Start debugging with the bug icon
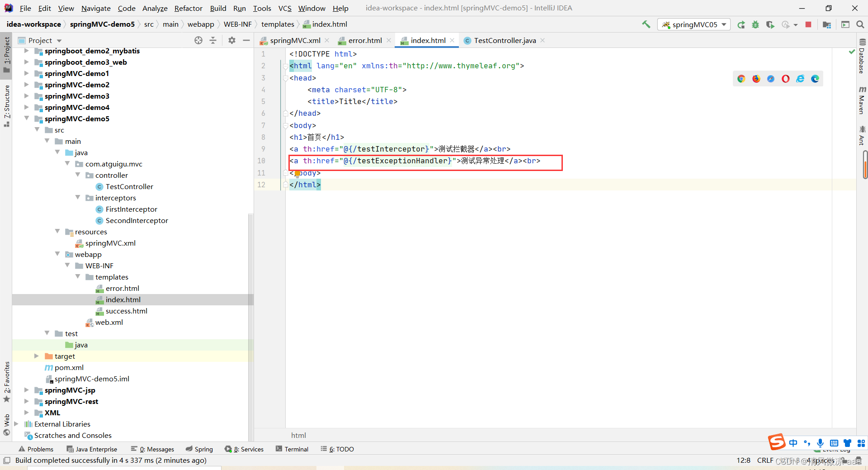This screenshot has height=470, width=868. [755, 24]
